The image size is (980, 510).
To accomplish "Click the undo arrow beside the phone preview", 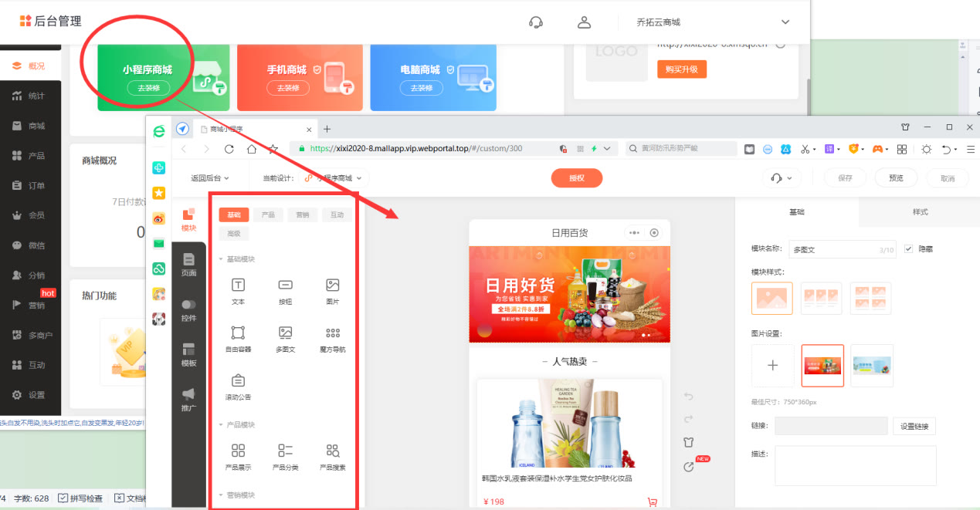I will [x=687, y=396].
